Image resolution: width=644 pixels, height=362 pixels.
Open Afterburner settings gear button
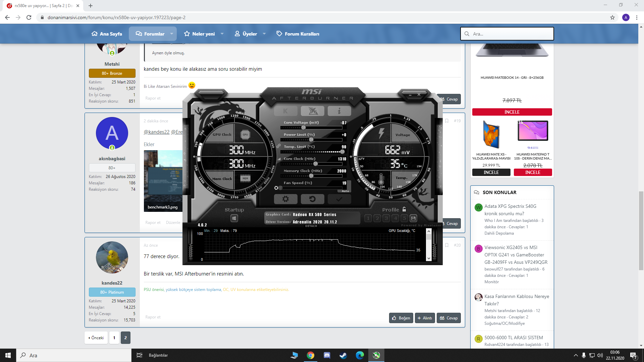[285, 199]
